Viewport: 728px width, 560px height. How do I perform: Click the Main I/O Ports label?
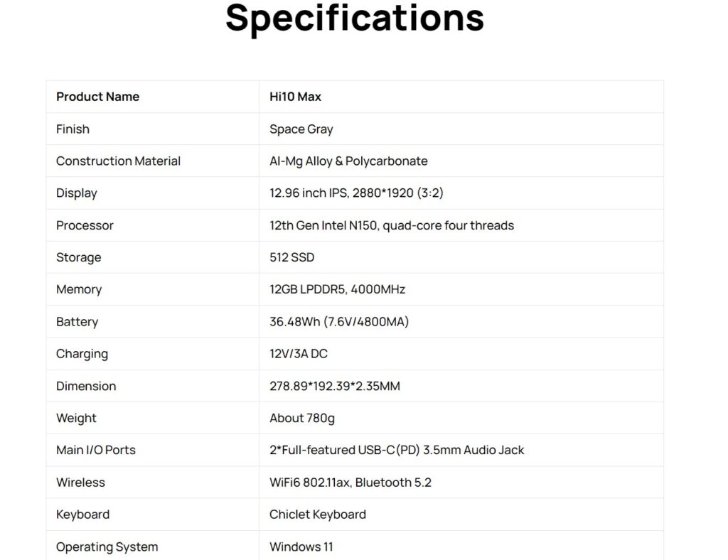(95, 450)
